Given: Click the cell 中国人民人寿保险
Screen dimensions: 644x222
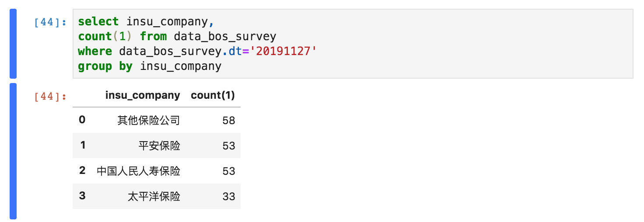Looking at the screenshot, I should click(x=138, y=171).
